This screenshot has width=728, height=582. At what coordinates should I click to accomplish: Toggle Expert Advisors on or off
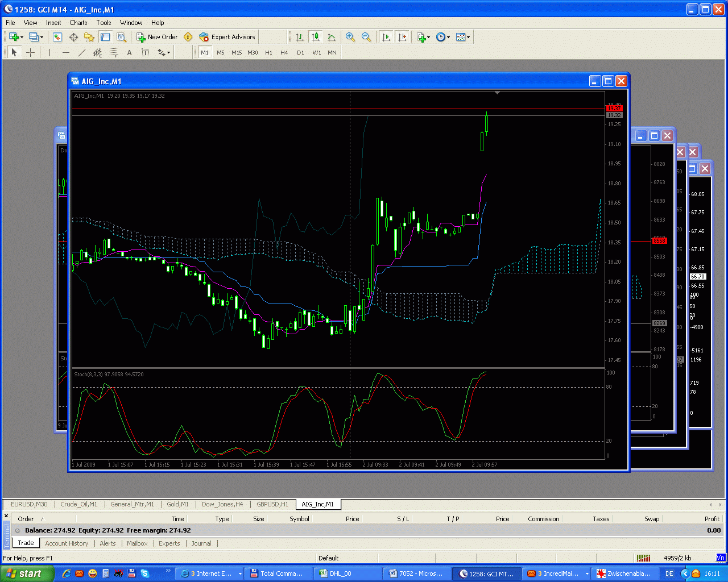(x=227, y=37)
